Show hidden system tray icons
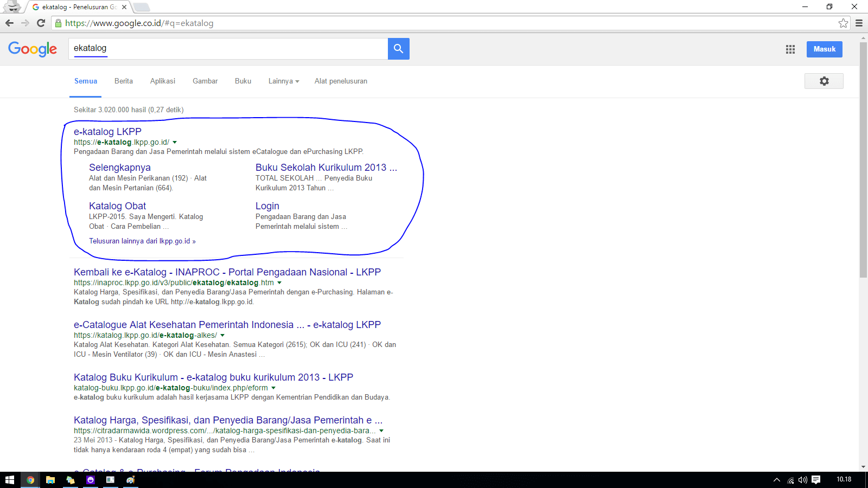The height and width of the screenshot is (488, 868). (x=777, y=480)
